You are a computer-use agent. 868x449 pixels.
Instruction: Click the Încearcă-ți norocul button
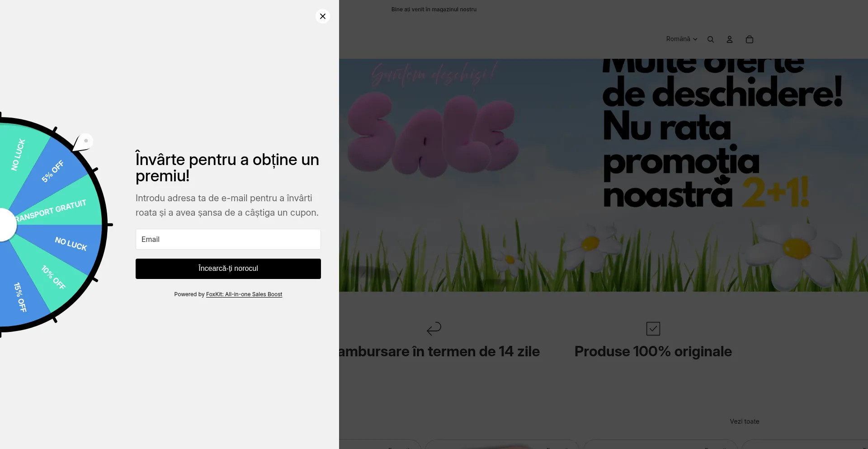228,269
